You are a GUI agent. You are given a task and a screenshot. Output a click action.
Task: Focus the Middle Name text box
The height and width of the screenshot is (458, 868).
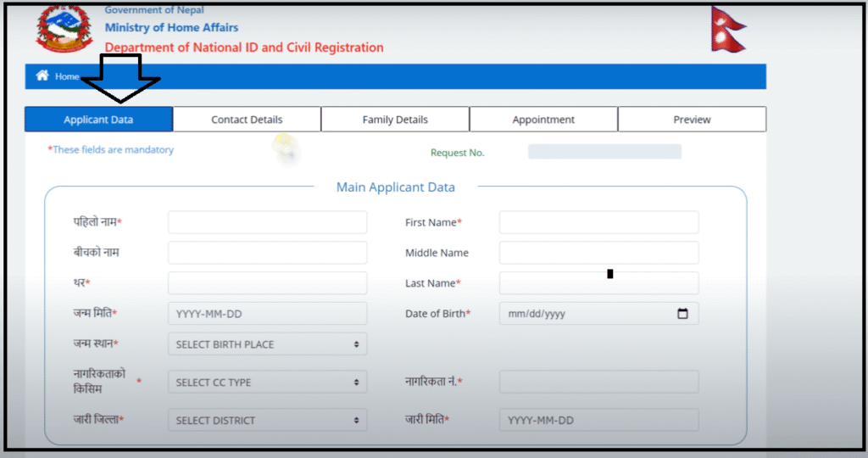[x=598, y=253]
